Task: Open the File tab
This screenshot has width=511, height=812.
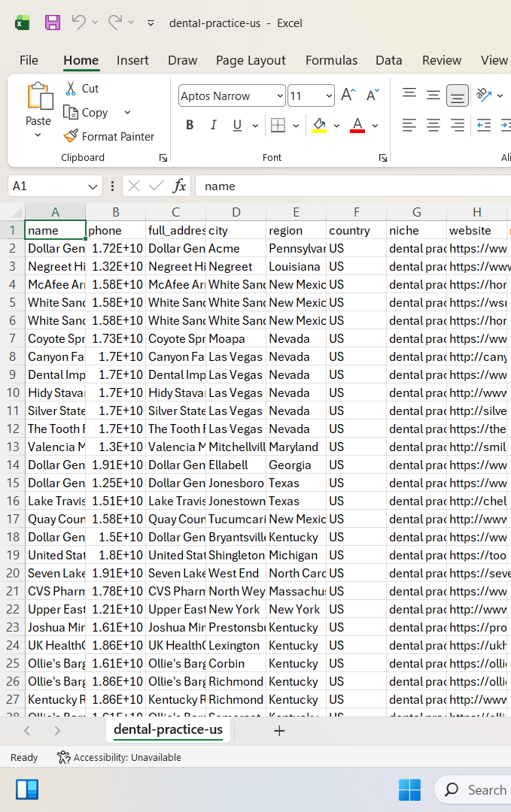Action: coord(29,61)
